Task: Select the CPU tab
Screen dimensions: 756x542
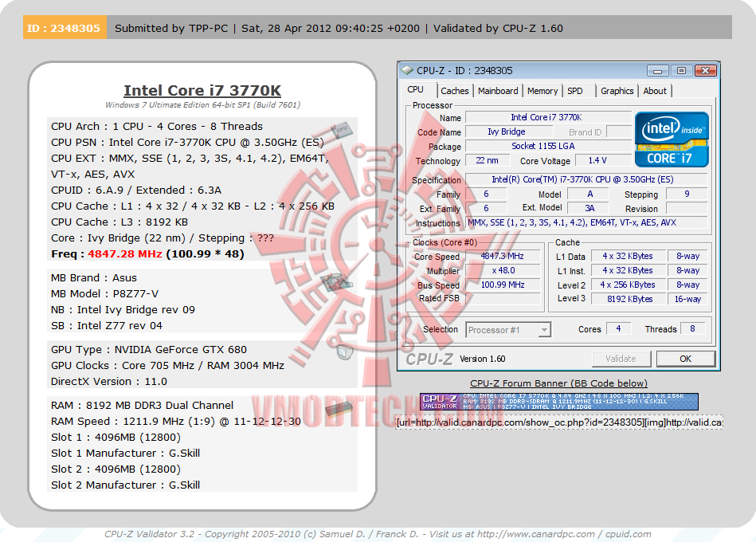Action: pyautogui.click(x=416, y=90)
